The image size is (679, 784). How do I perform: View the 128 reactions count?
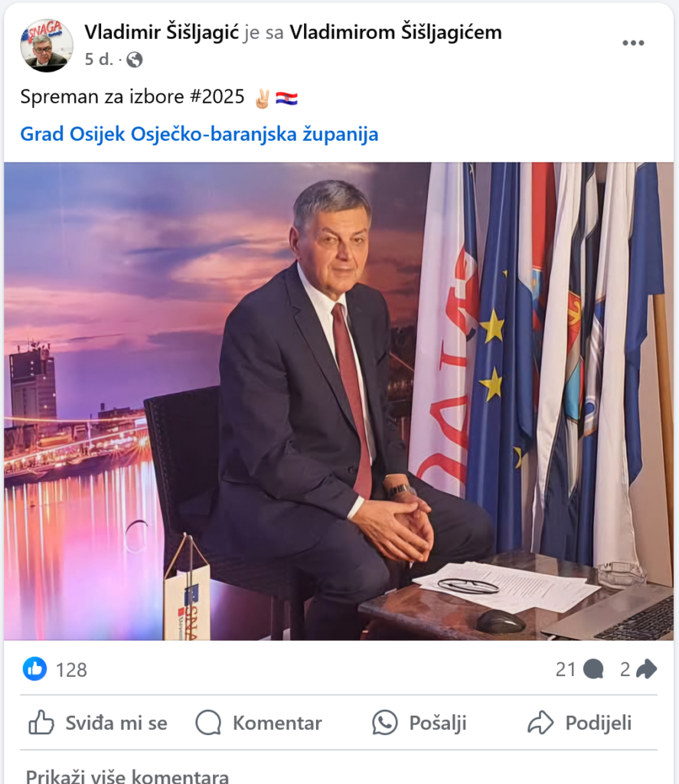coord(71,669)
